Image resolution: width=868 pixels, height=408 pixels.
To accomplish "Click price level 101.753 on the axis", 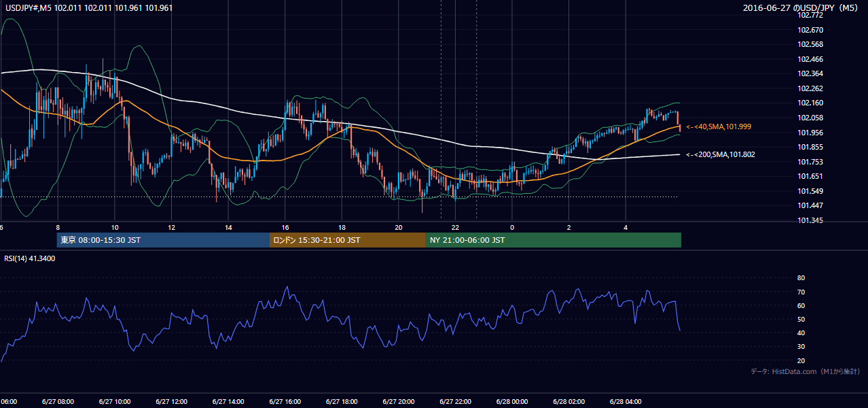I will pyautogui.click(x=810, y=162).
